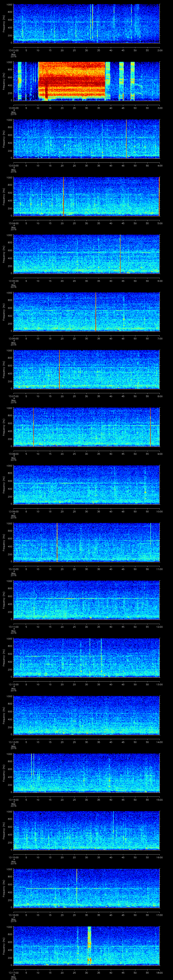Click the 13:08:00 time label
Screen dimensions: 173x980
click(x=13, y=454)
